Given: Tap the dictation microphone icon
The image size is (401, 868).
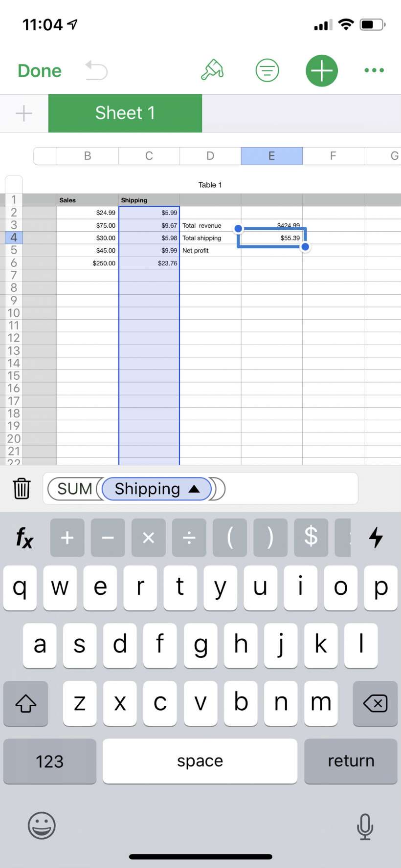Looking at the screenshot, I should [x=365, y=826].
